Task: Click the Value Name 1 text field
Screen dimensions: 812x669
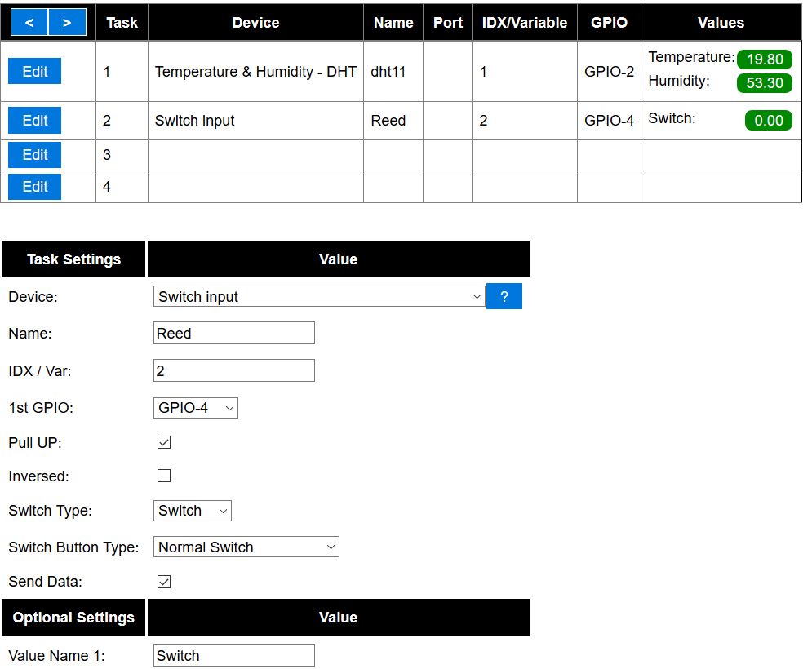Action: tap(233, 656)
